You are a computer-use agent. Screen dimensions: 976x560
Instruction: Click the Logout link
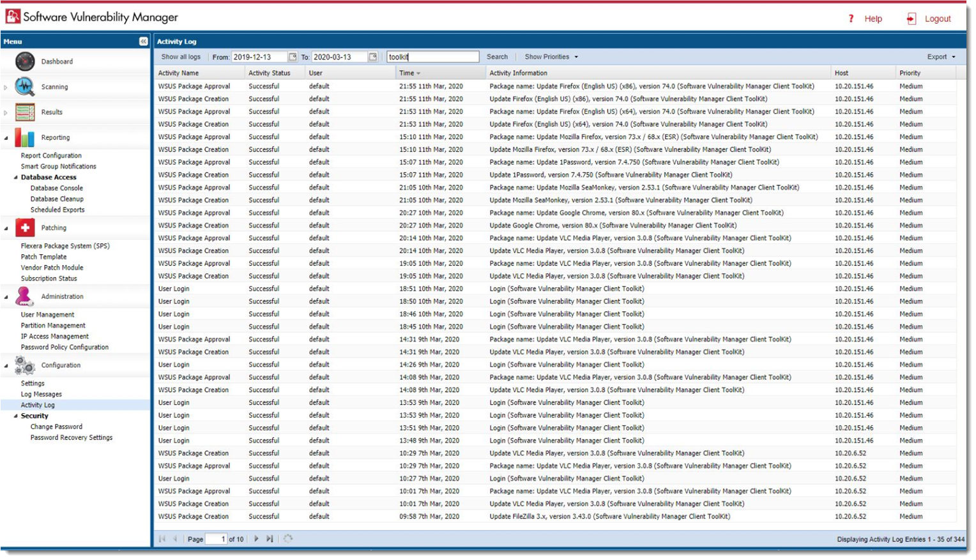(937, 19)
